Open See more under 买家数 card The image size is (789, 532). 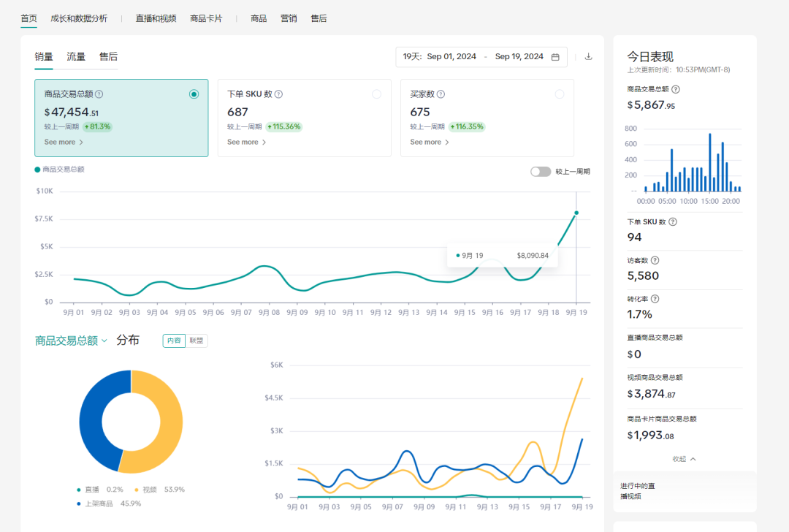tap(430, 142)
